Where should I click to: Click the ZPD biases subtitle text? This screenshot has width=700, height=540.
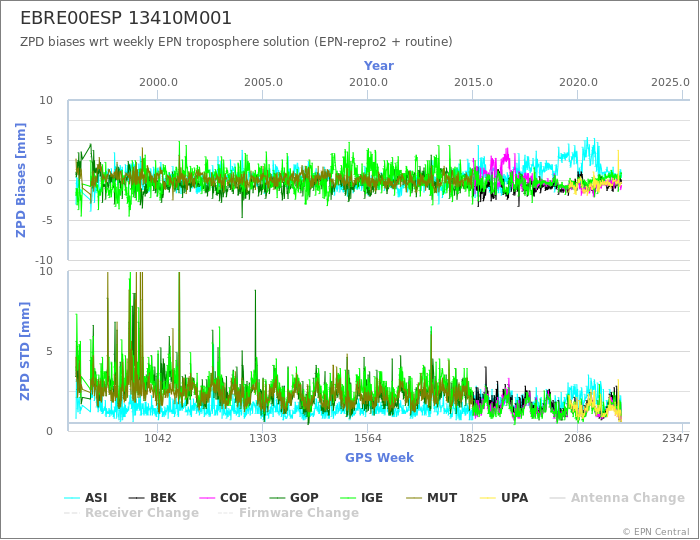click(x=236, y=42)
